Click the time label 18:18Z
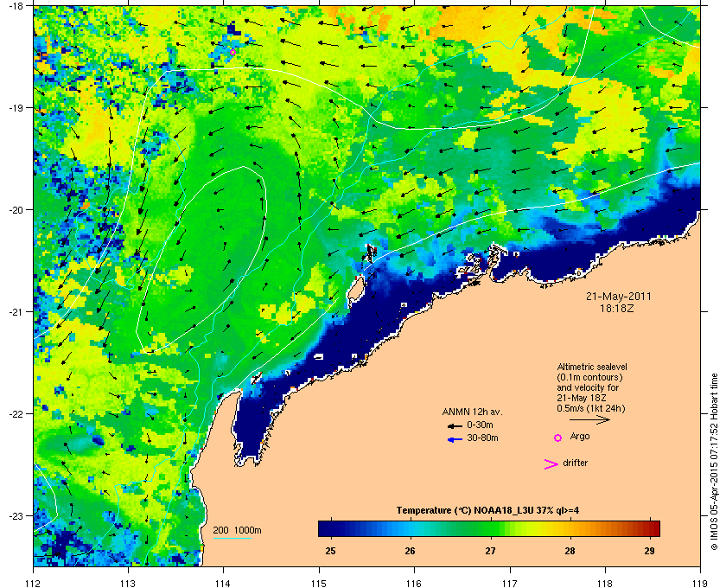Image resolution: width=726 pixels, height=588 pixels. click(616, 308)
